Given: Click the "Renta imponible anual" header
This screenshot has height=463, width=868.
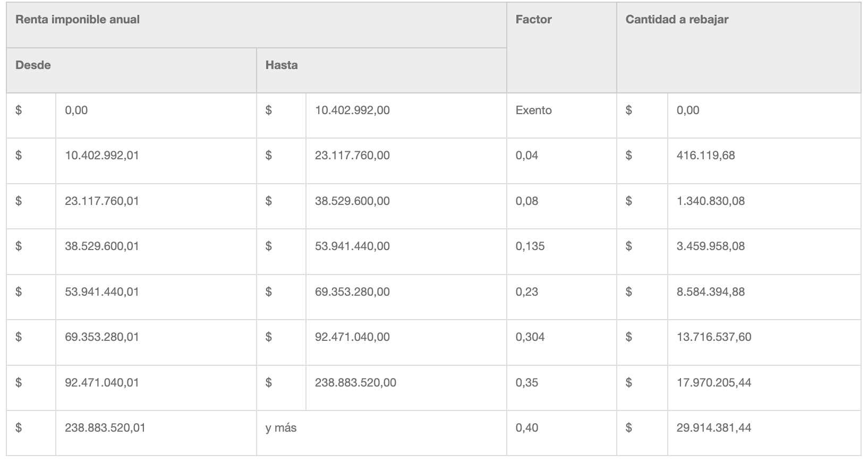Looking at the screenshot, I should (x=78, y=20).
